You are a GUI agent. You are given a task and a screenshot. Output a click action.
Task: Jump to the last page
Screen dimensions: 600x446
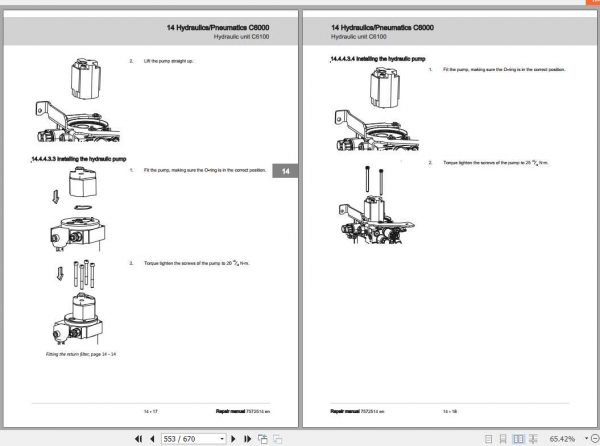(247, 439)
